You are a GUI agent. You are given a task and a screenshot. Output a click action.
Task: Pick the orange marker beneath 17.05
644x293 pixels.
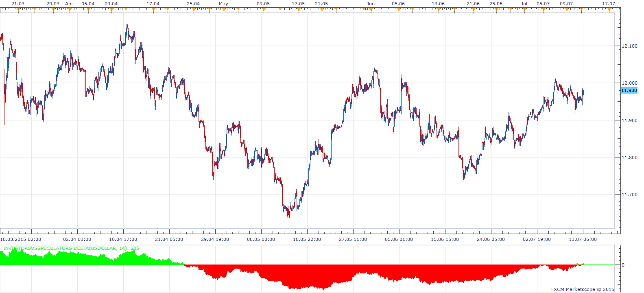click(299, 10)
